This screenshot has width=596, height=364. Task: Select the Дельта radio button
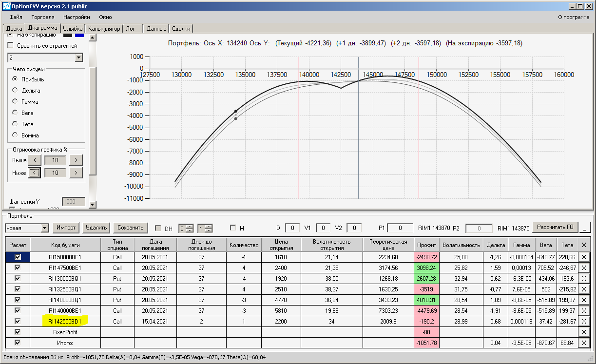click(15, 91)
